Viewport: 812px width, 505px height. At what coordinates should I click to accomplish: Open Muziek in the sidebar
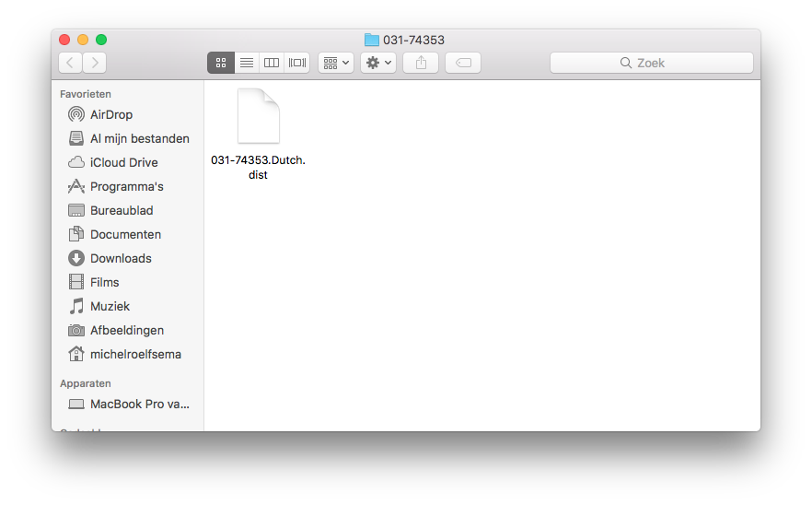point(127,306)
